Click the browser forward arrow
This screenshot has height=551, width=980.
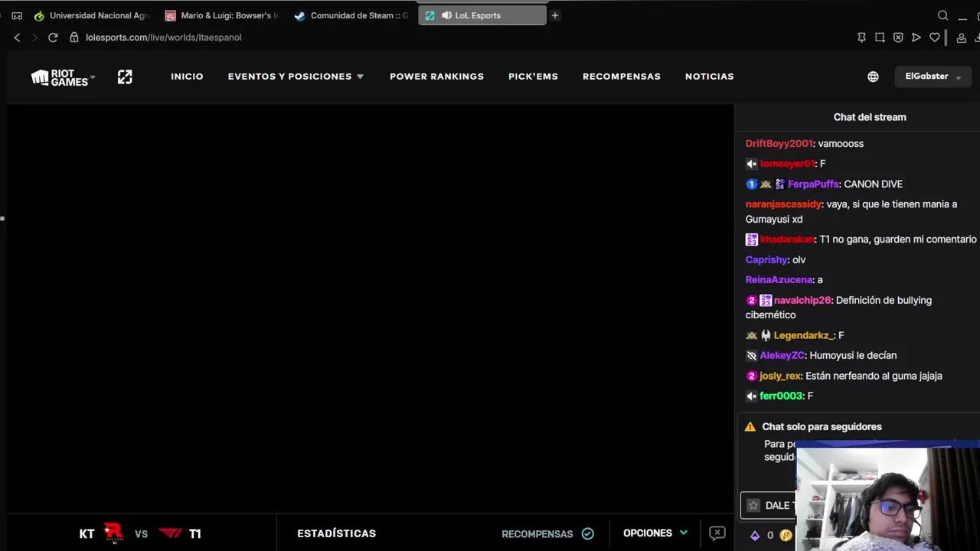[34, 37]
